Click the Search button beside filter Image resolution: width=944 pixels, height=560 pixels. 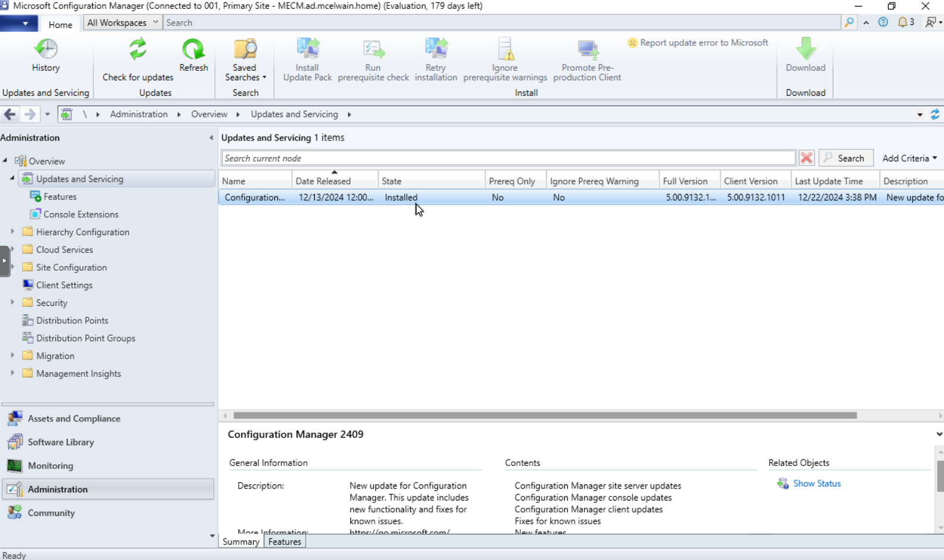(x=845, y=158)
